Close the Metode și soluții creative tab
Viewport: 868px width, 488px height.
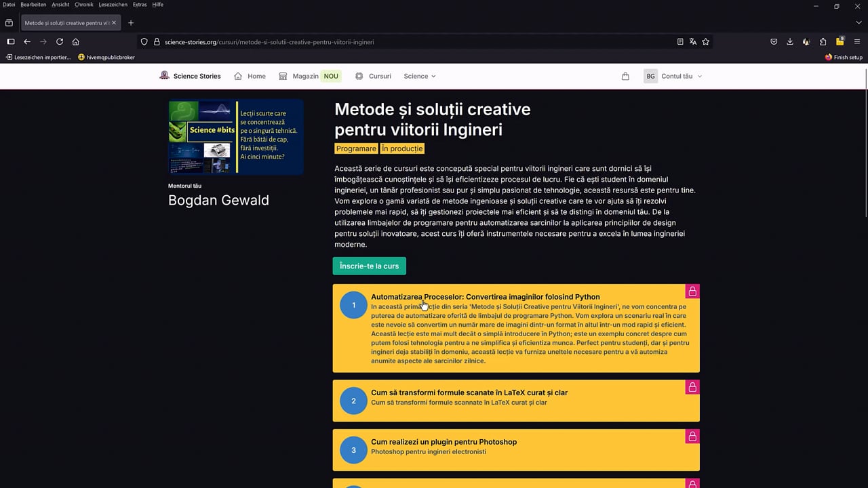[x=114, y=23]
